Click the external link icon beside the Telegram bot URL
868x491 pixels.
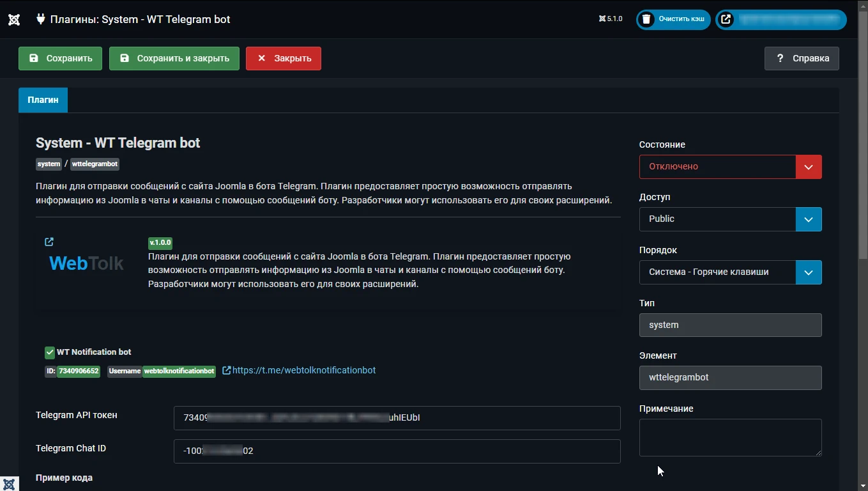226,370
